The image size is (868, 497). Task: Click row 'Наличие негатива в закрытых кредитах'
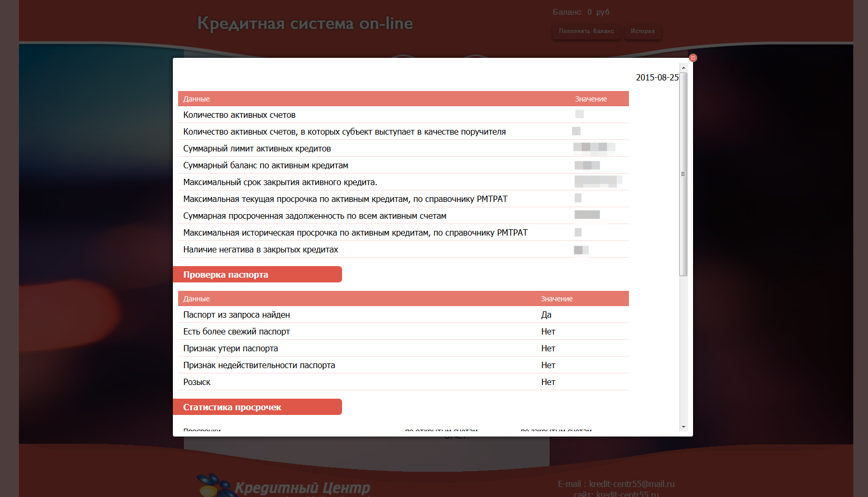tap(404, 249)
